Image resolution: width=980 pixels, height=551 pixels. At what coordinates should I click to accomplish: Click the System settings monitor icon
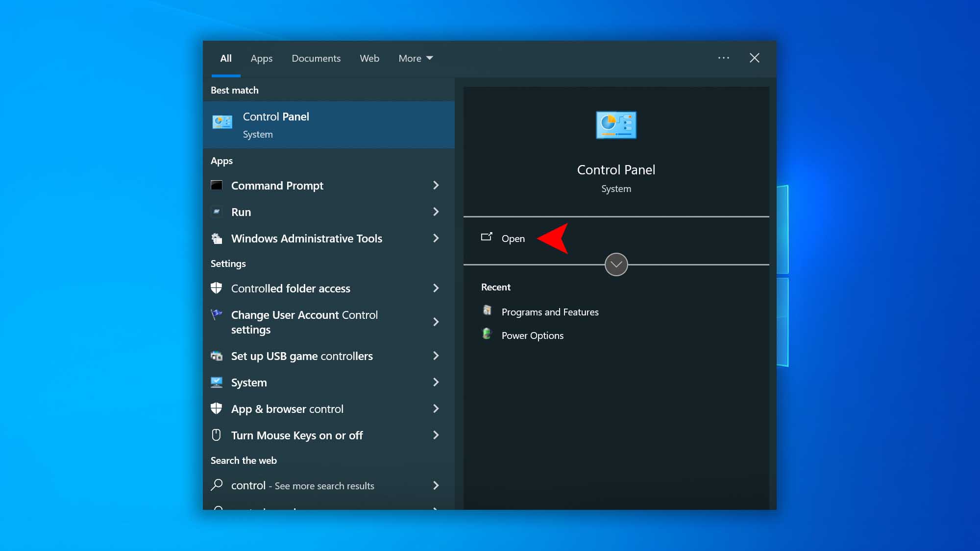click(216, 382)
